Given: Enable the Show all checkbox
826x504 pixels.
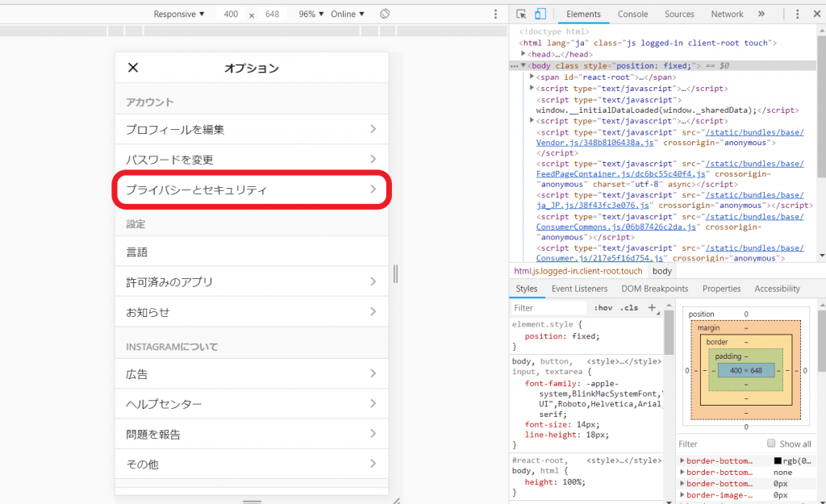Looking at the screenshot, I should (x=772, y=444).
